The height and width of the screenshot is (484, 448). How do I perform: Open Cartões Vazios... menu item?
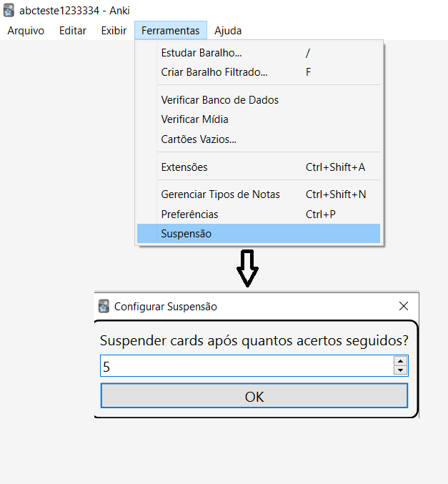(x=199, y=139)
